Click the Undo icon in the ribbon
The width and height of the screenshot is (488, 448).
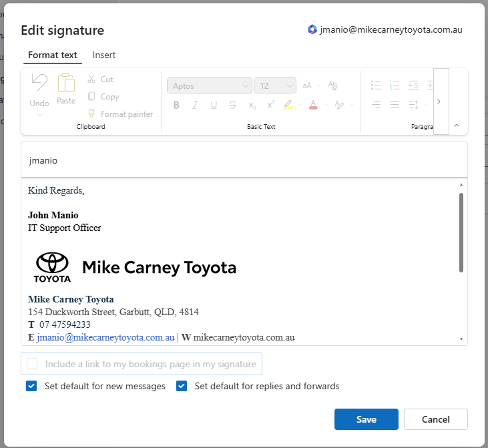coord(39,83)
